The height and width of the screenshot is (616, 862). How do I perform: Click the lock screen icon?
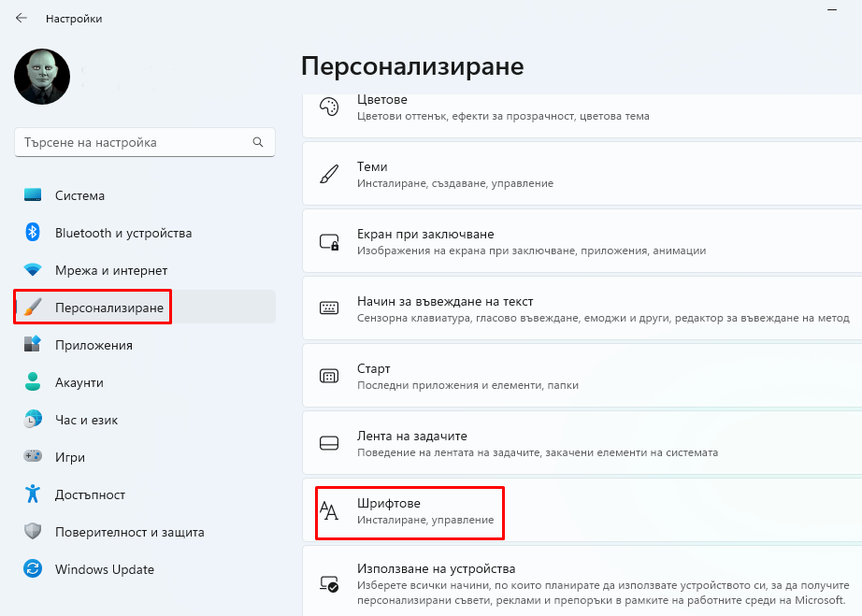tap(329, 242)
